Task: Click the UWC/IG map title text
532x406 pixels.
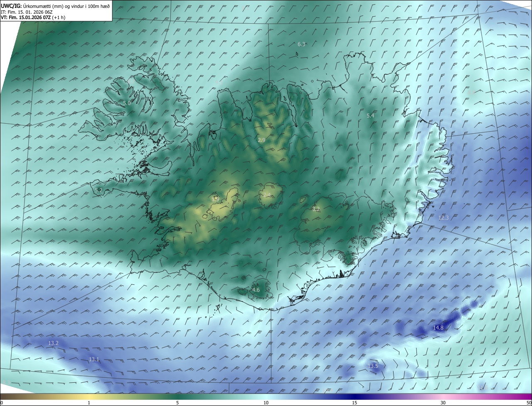Action: click(55, 6)
